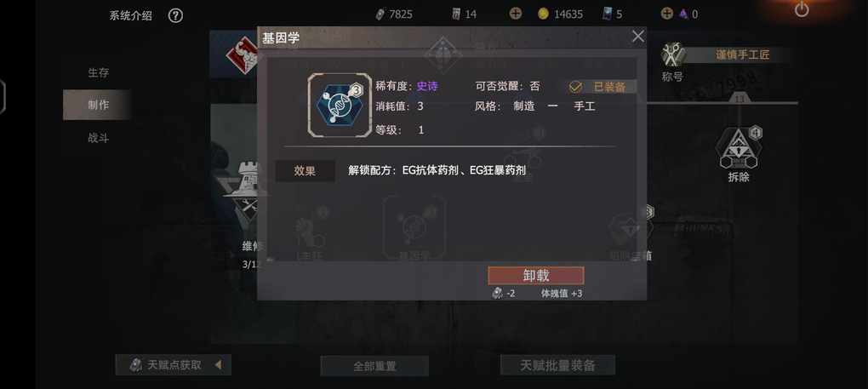Tap the scissors title icon near 称号
Viewport: 868px width, 389px height.
673,54
